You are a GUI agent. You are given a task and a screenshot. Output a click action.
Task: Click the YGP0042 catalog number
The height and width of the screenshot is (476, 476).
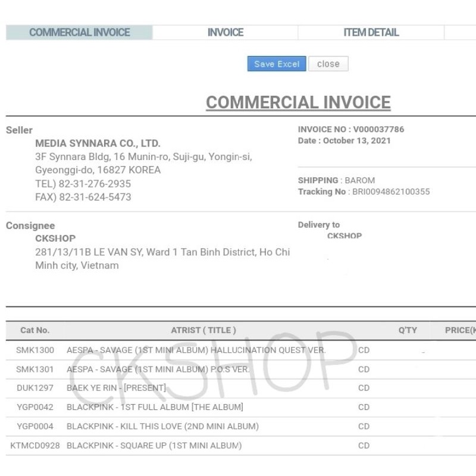pyautogui.click(x=35, y=408)
